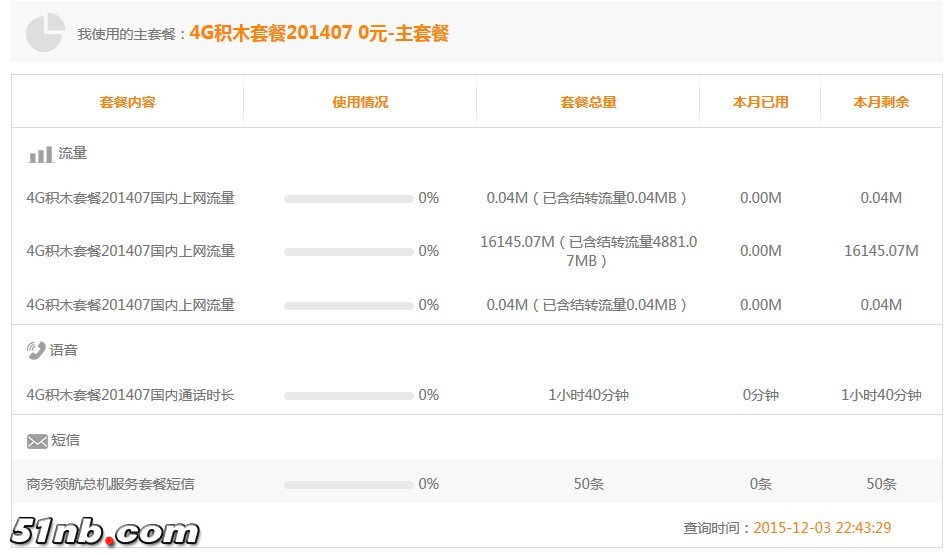Click the usage progress bar in the 16145.07M data row
This screenshot has width=951, height=555.
click(348, 252)
